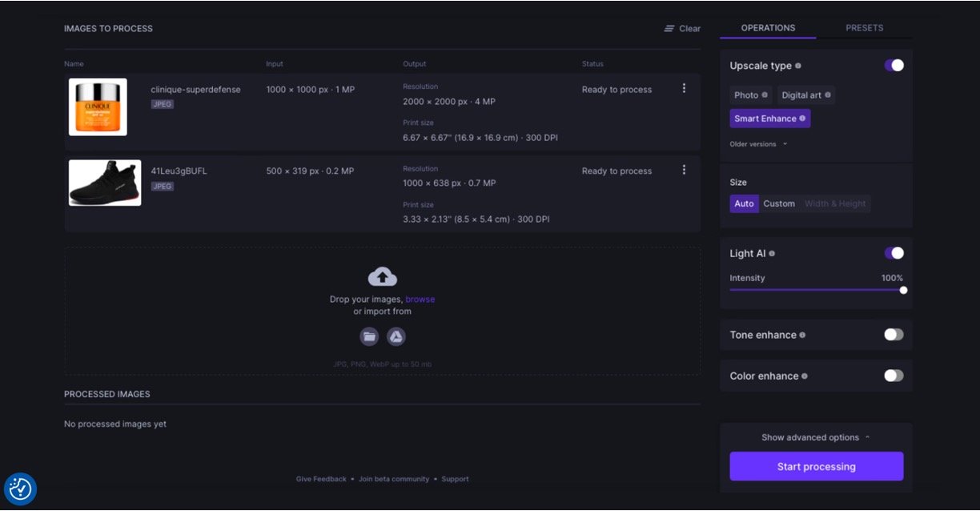Screen dimensions: 980x511
Task: Enable the Color enhance toggle
Action: pos(894,376)
